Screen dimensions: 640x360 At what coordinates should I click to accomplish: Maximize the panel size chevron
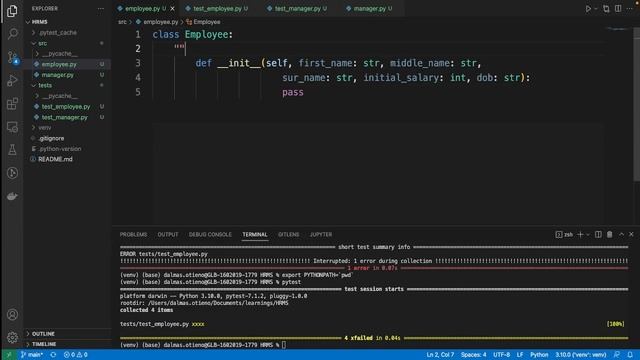[621, 235]
